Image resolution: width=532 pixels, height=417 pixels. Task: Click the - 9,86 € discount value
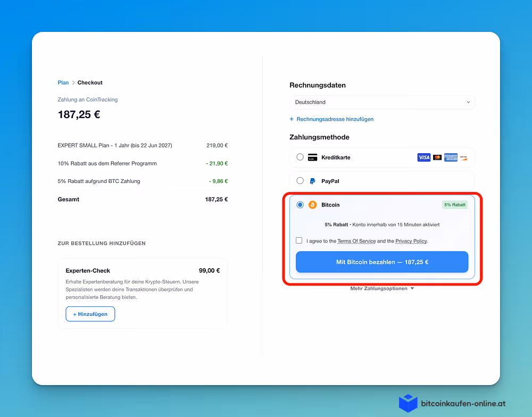218,181
